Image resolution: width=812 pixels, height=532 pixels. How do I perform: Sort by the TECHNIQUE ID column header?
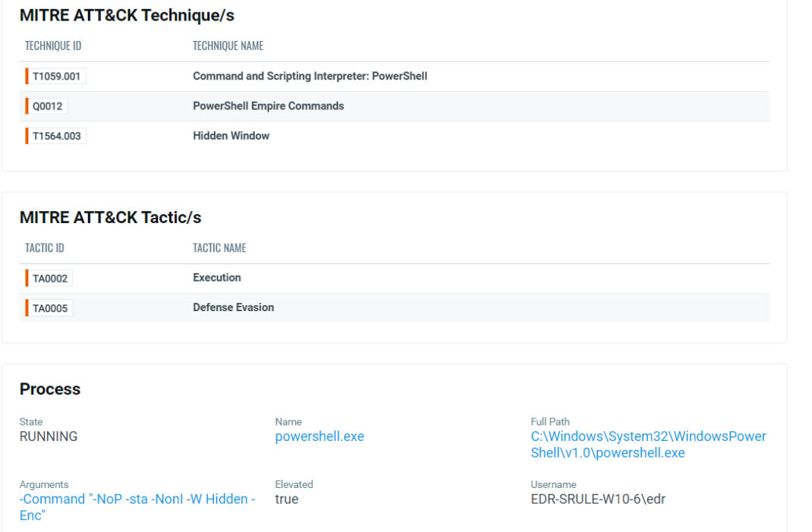53,46
